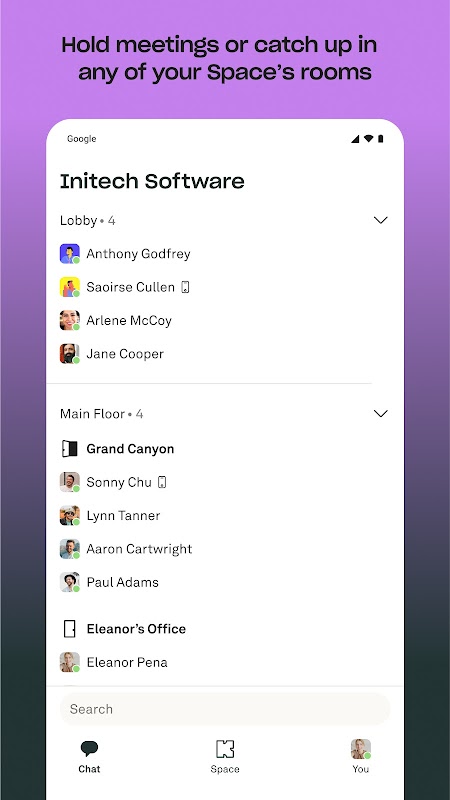Image resolution: width=450 pixels, height=800 pixels.
Task: Open the Space tab icon
Action: tap(225, 749)
